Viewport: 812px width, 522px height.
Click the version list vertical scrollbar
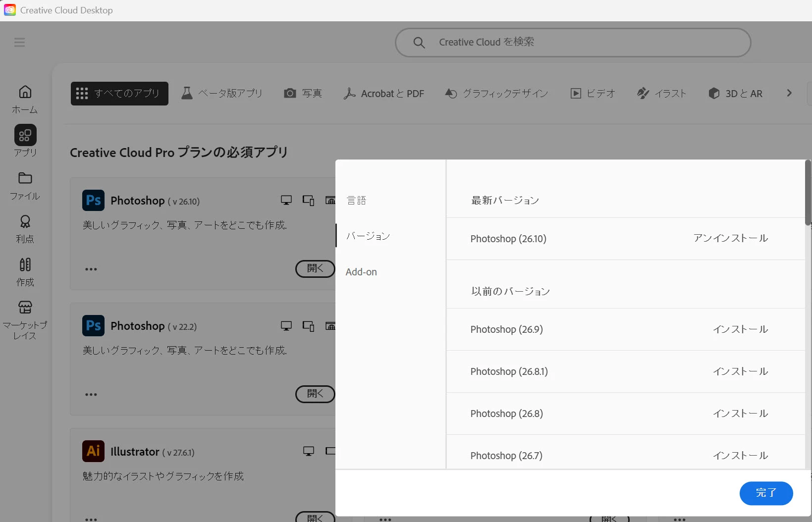[808, 193]
